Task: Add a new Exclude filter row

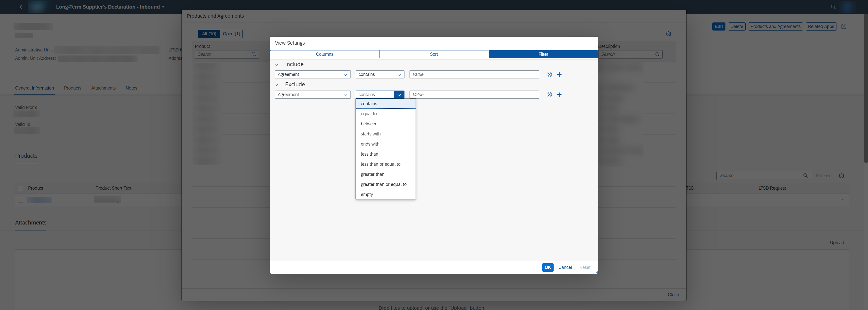Action: (x=559, y=95)
